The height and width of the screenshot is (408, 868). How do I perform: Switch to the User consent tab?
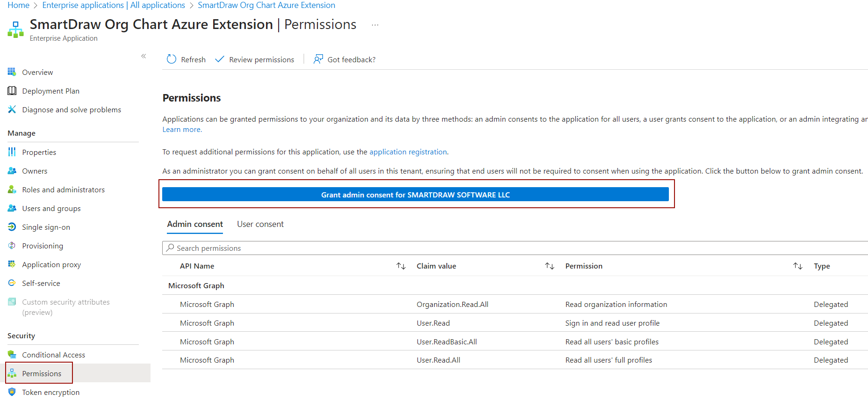pos(260,224)
